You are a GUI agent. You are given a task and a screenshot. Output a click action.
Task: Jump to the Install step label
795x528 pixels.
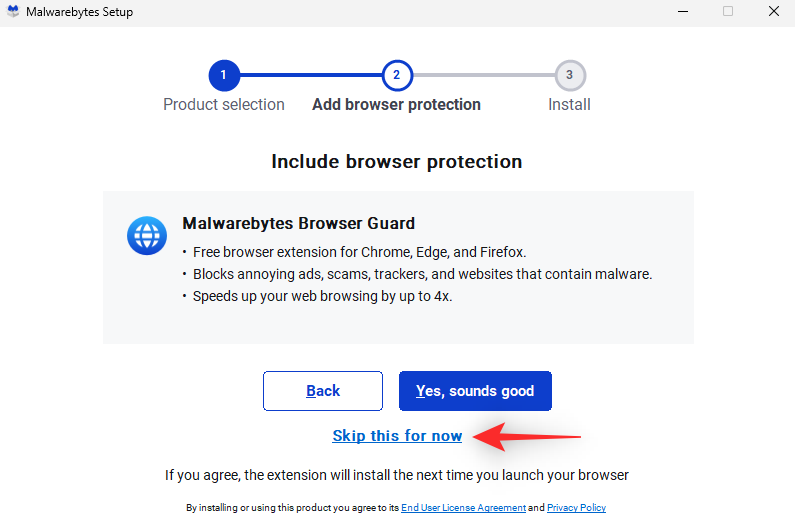[x=570, y=104]
